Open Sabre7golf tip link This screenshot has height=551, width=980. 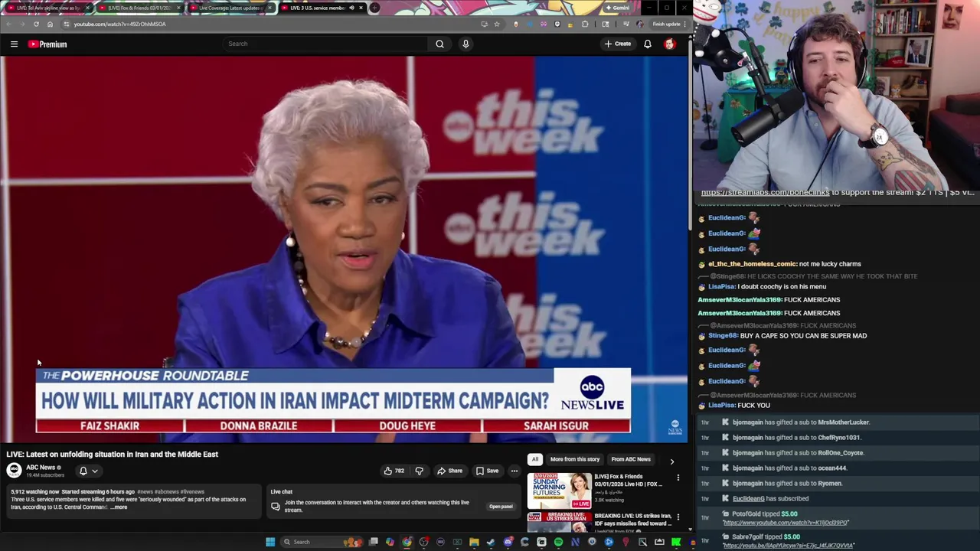coord(788,546)
